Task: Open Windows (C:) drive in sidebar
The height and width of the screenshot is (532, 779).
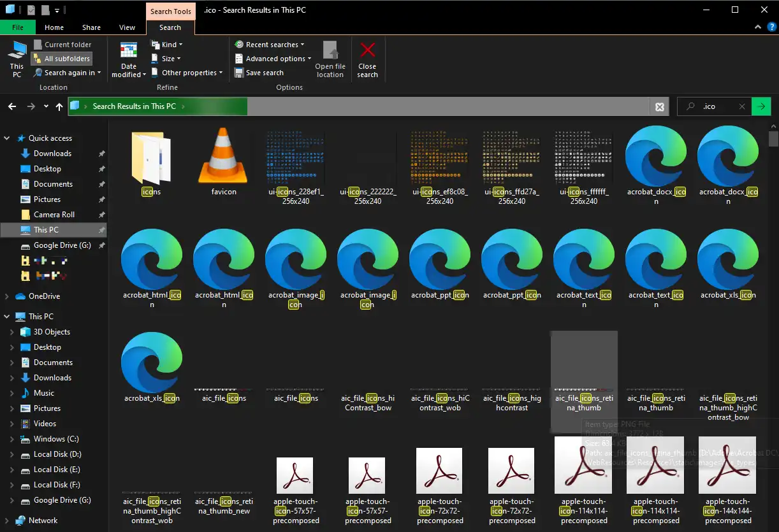Action: click(x=56, y=439)
